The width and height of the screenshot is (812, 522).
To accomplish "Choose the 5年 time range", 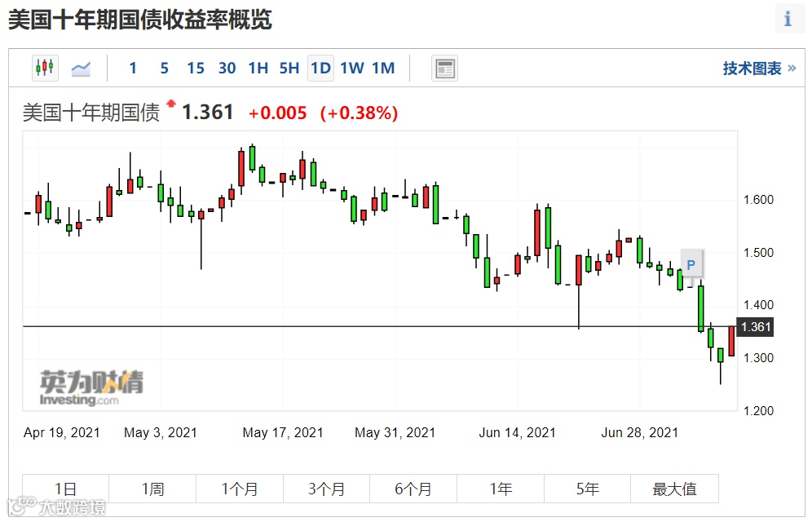I will click(x=587, y=489).
